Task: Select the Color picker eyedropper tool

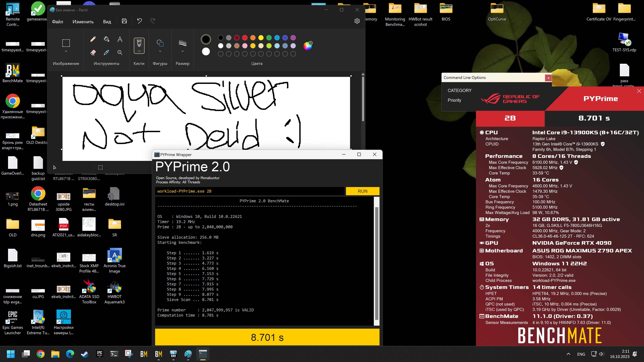Action: click(x=106, y=52)
